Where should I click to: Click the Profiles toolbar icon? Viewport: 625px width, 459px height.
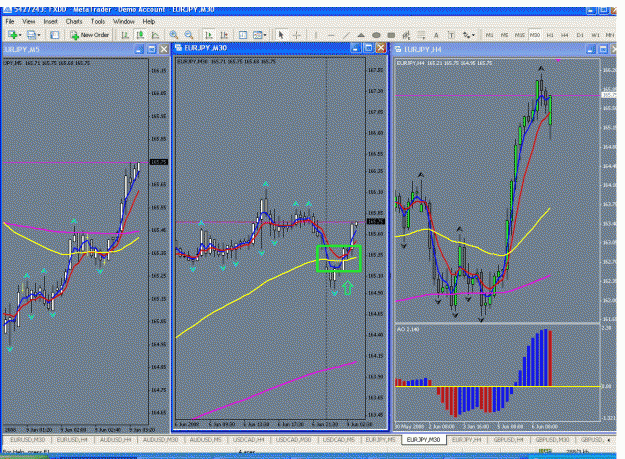[31, 35]
